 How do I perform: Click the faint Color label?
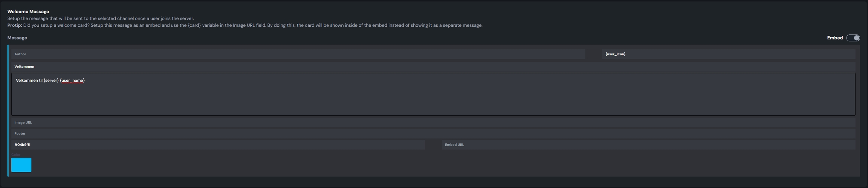(x=16, y=154)
